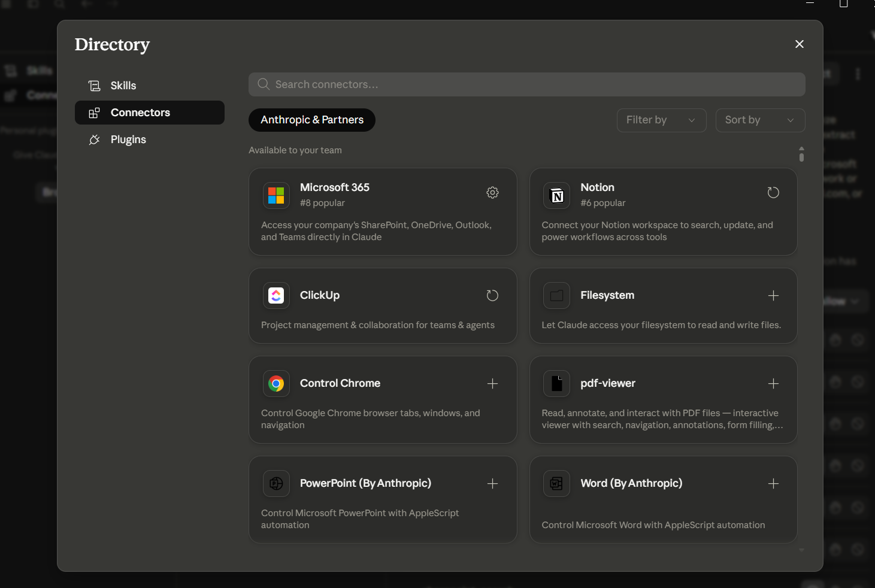The width and height of the screenshot is (875, 588).
Task: Click the Directory heading
Action: (112, 45)
